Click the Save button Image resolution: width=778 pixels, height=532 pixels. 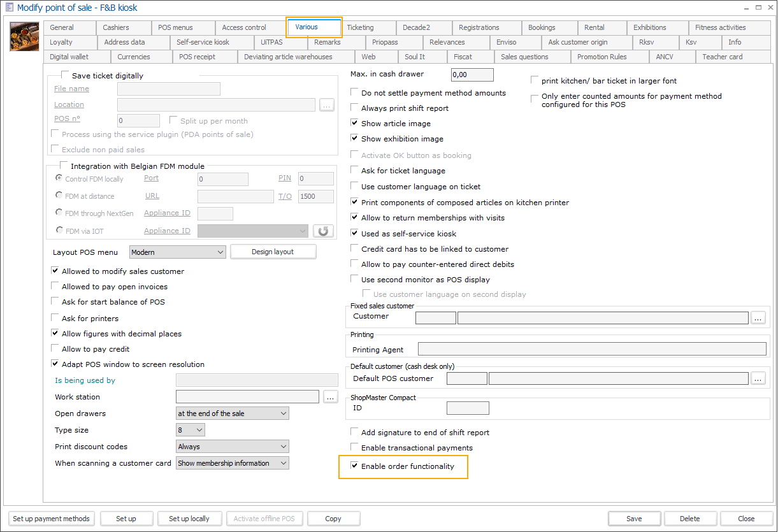(x=633, y=519)
